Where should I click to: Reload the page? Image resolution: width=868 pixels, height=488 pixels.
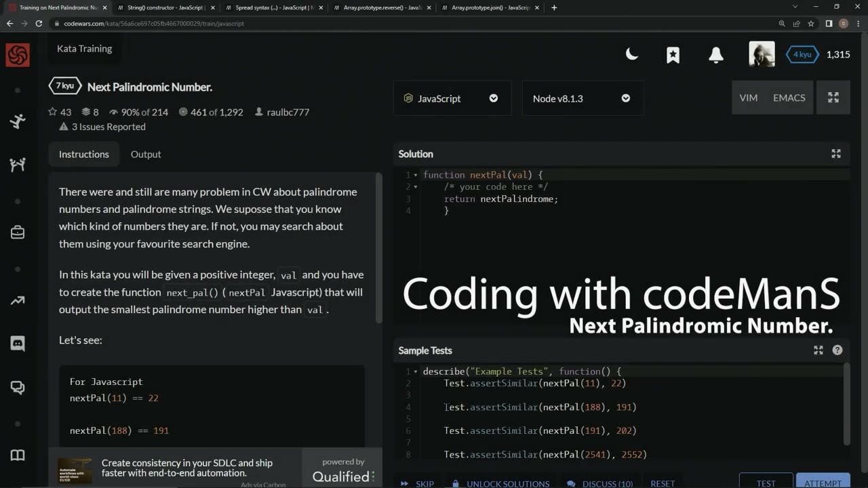(x=39, y=23)
